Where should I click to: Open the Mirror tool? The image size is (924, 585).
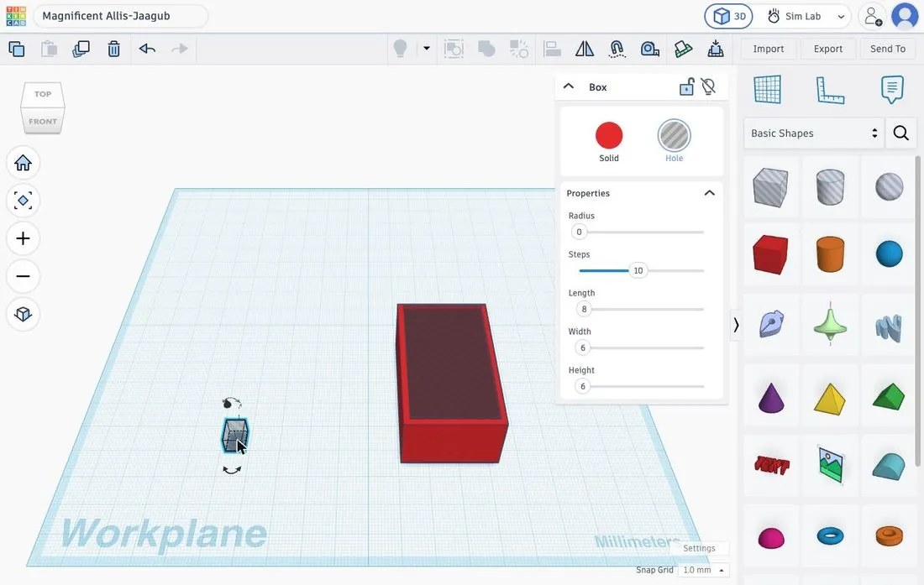pyautogui.click(x=585, y=49)
